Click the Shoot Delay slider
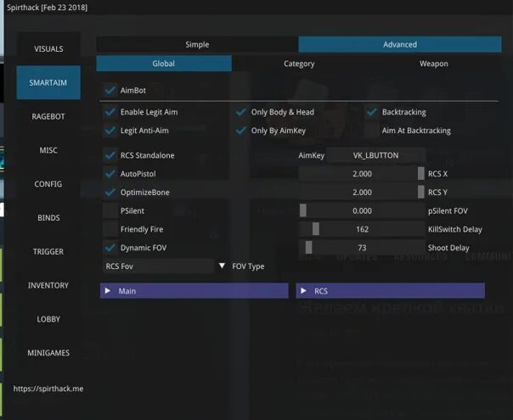513x420 pixels. (362, 248)
